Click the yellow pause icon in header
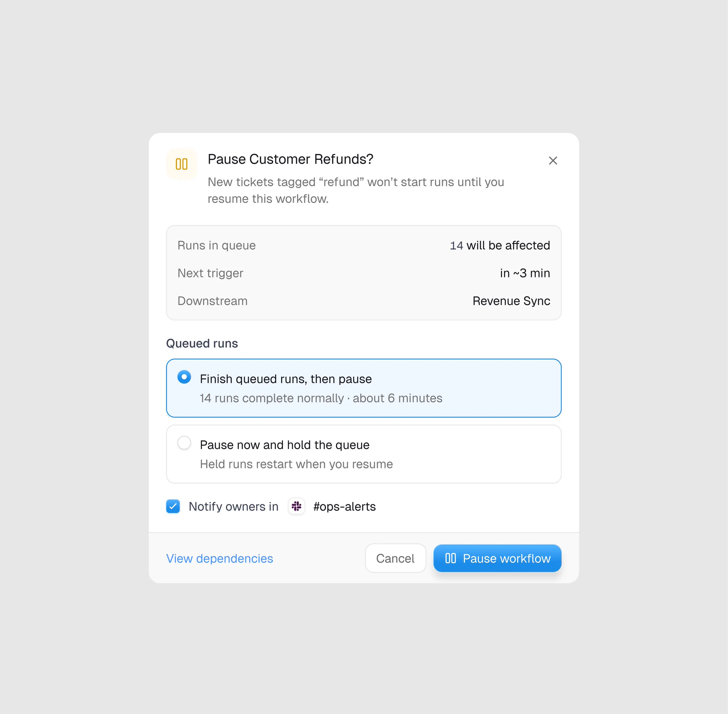Image resolution: width=728 pixels, height=714 pixels. click(x=182, y=164)
